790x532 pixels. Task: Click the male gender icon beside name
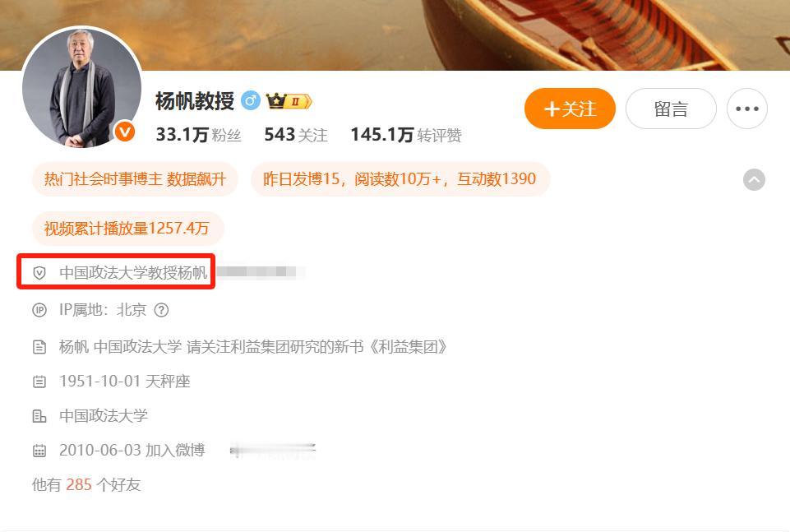tap(251, 101)
